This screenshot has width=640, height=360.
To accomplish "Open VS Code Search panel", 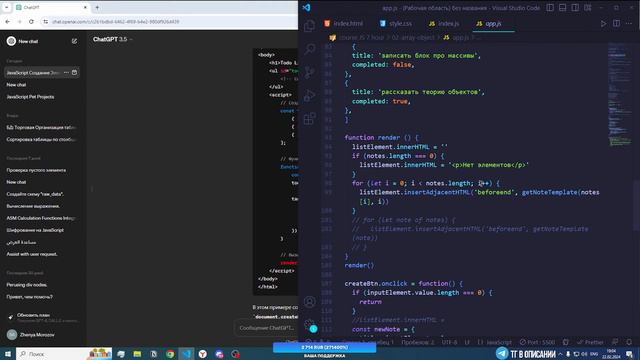I will point(309,49).
